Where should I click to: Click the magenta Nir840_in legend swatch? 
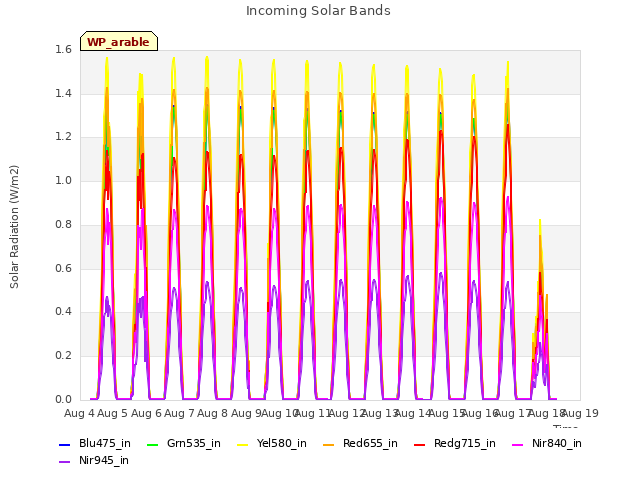[x=518, y=444]
